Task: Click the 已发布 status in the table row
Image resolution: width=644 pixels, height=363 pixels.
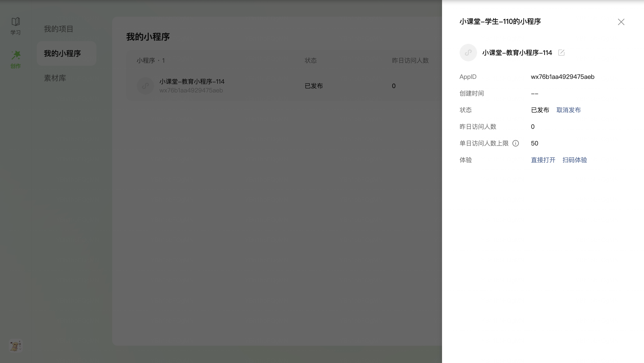Action: point(313,86)
